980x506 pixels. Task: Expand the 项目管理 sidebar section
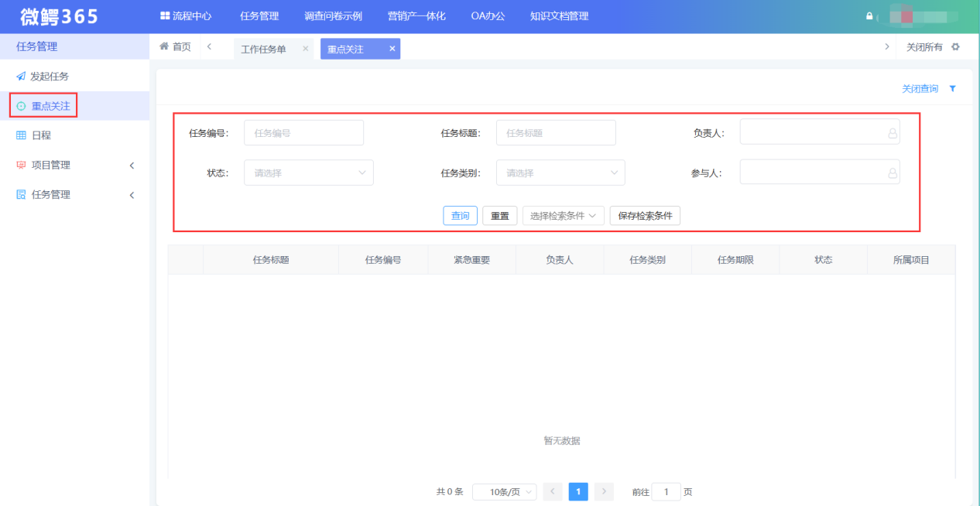pyautogui.click(x=132, y=164)
